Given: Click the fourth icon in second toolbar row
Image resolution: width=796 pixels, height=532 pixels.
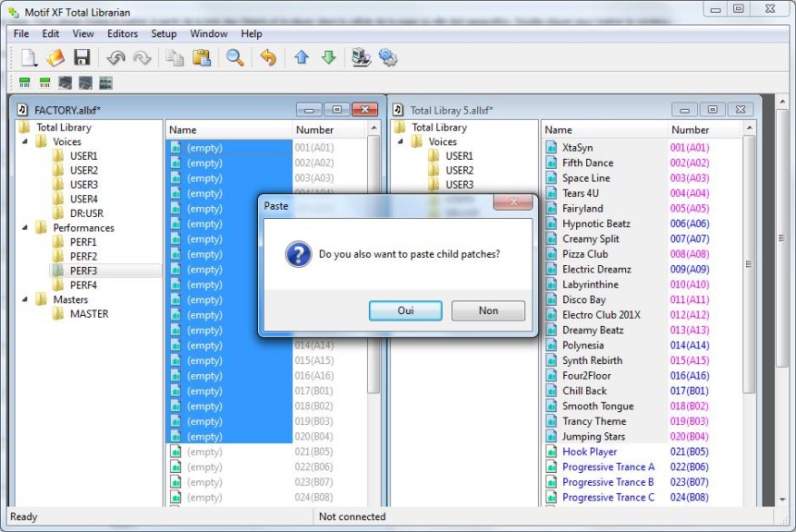Looking at the screenshot, I should pos(85,83).
